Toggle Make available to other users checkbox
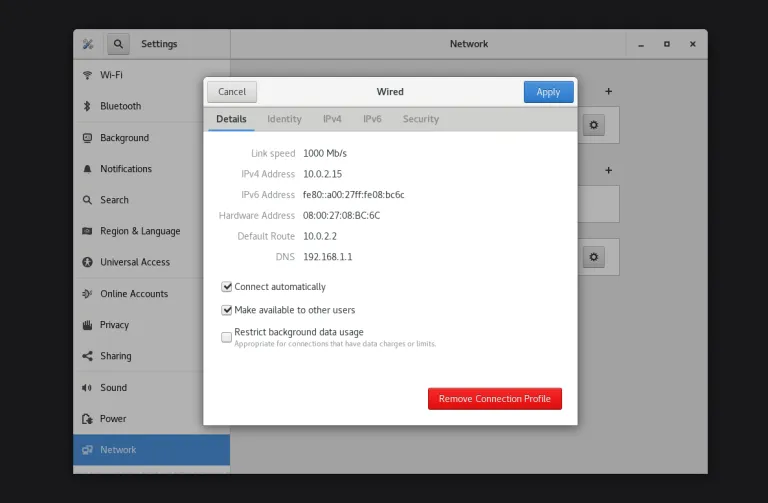The width and height of the screenshot is (768, 503). point(226,310)
